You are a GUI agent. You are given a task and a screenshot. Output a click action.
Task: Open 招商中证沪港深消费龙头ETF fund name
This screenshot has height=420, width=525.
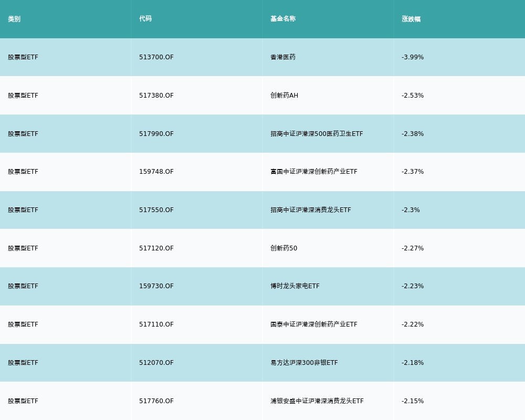pyautogui.click(x=310, y=210)
